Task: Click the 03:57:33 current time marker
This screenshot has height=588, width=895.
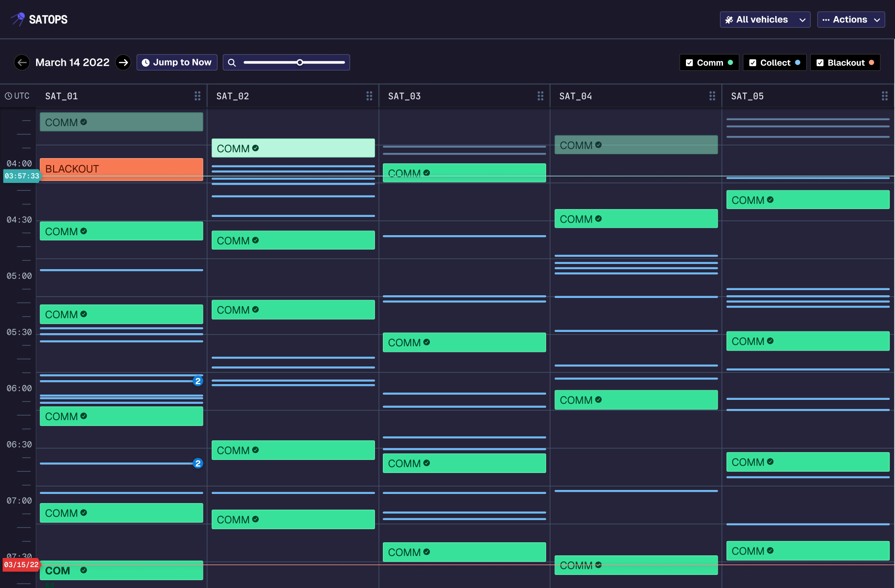Action: 21,176
